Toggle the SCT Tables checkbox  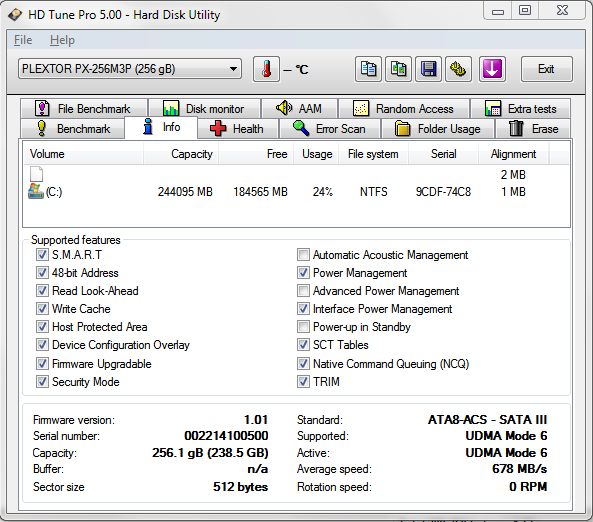pos(303,345)
